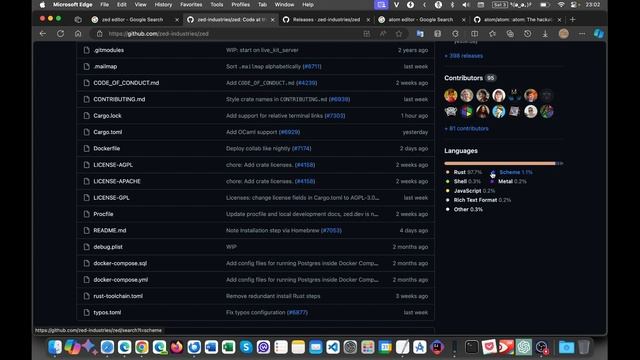
Task: Open the Cargo.lock file
Action: point(107,116)
